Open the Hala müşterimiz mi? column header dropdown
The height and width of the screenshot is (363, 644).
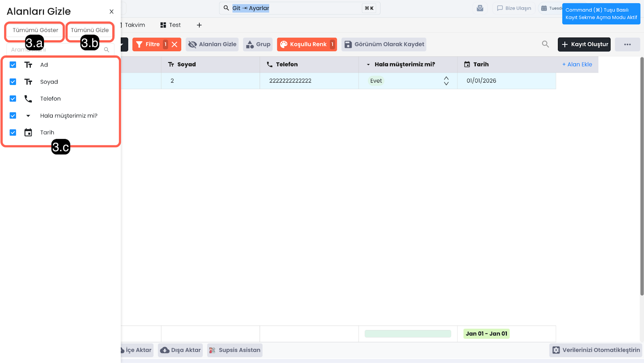point(368,64)
